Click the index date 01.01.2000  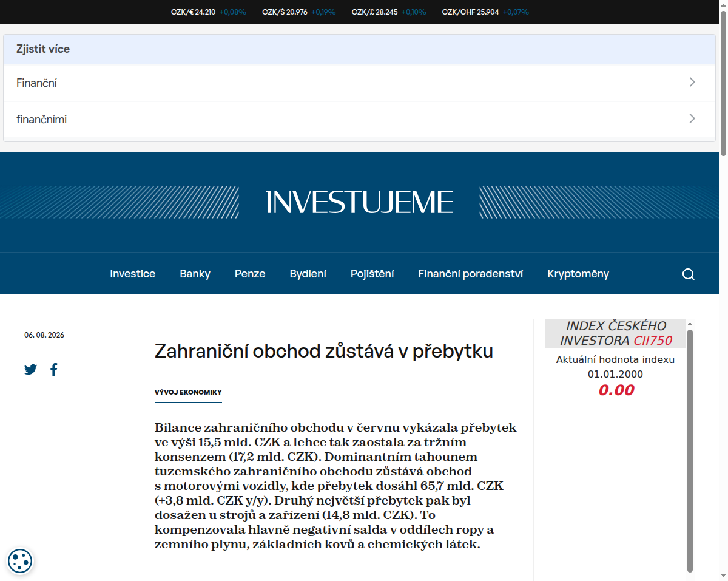pyautogui.click(x=615, y=374)
